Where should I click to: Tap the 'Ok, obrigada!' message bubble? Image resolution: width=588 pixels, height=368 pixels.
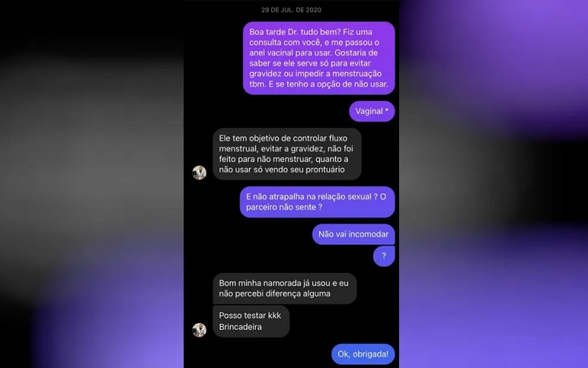[x=363, y=354]
